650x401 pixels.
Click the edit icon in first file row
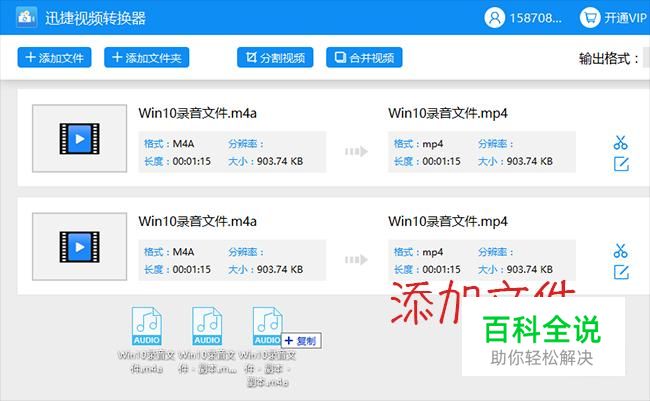(621, 164)
